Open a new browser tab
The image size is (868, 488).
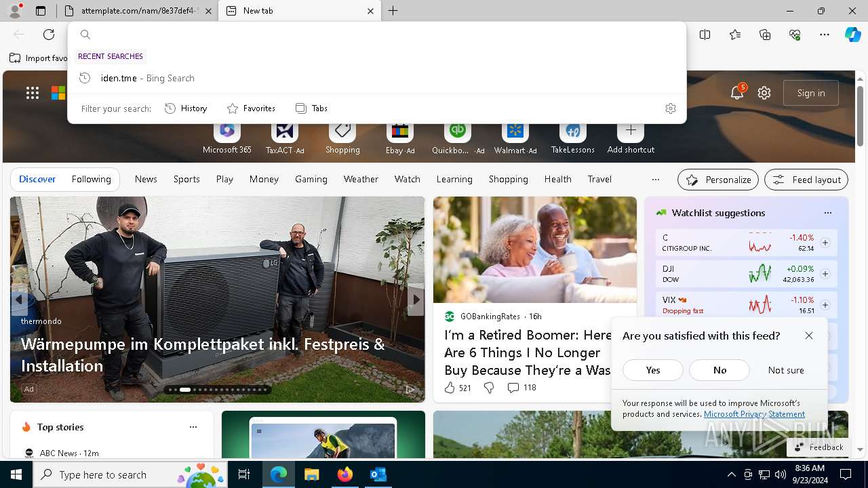393,11
